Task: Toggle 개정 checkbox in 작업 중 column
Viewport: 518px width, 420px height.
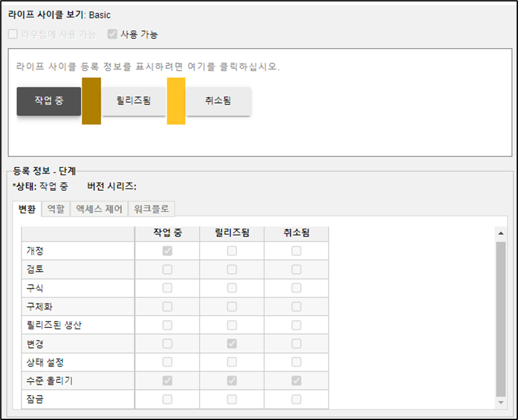Action: [167, 251]
